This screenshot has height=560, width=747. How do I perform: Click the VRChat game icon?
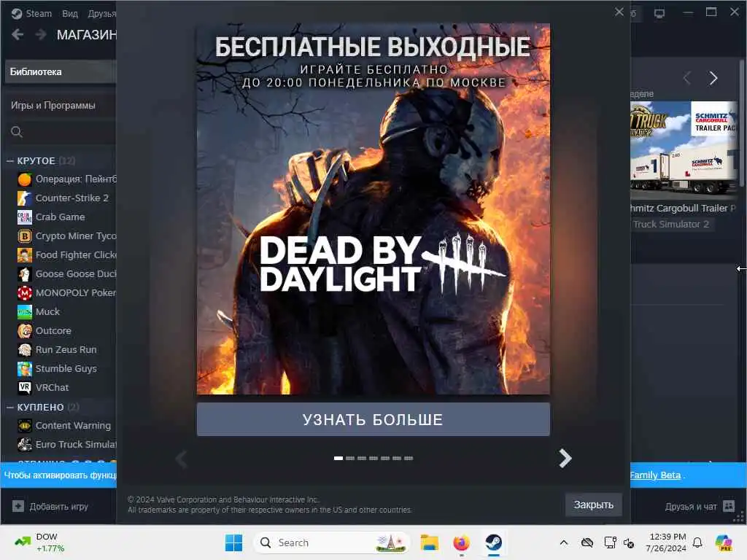[x=25, y=388]
